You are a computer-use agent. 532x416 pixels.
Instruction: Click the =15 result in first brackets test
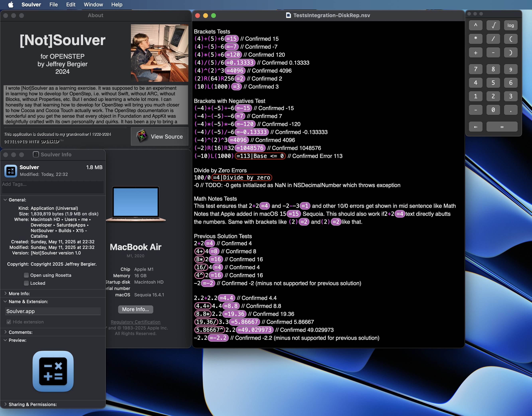coord(231,39)
